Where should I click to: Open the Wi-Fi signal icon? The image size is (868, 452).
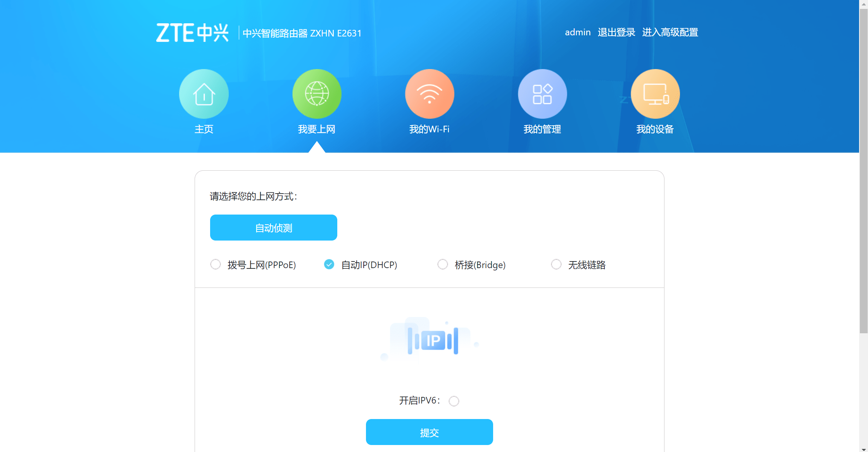[x=430, y=94]
